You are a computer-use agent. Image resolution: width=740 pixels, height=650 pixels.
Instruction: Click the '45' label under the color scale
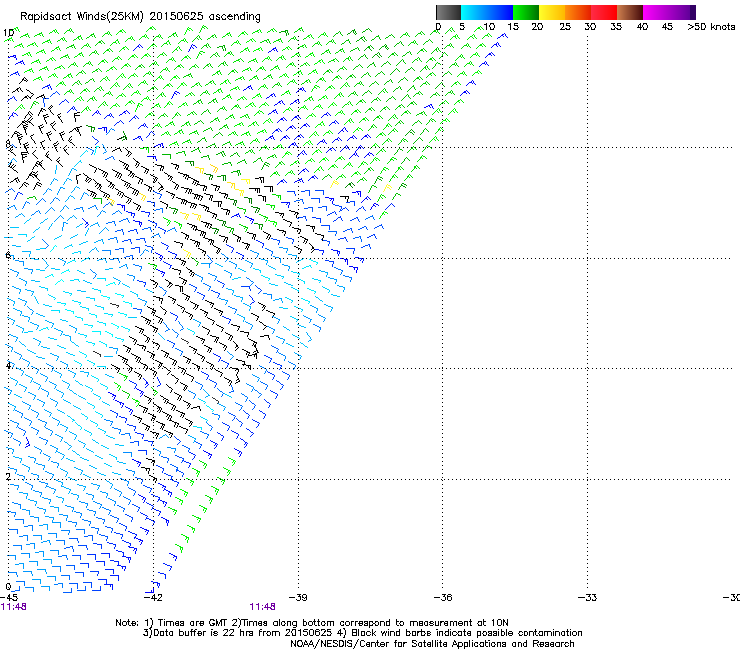[667, 27]
